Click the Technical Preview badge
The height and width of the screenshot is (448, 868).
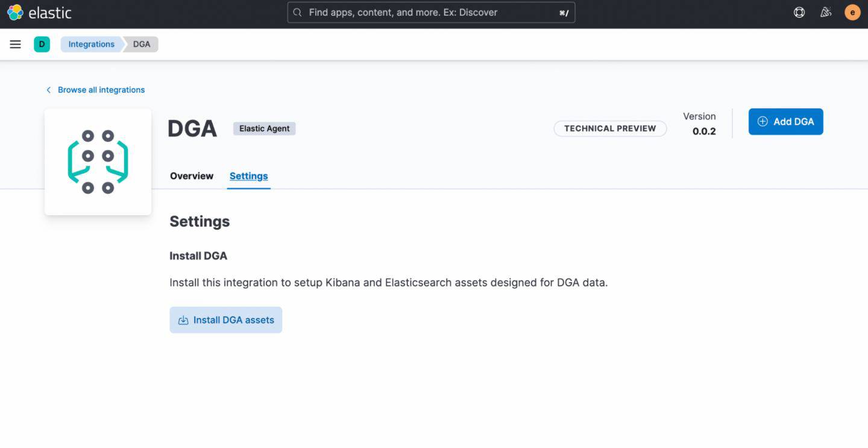tap(610, 128)
